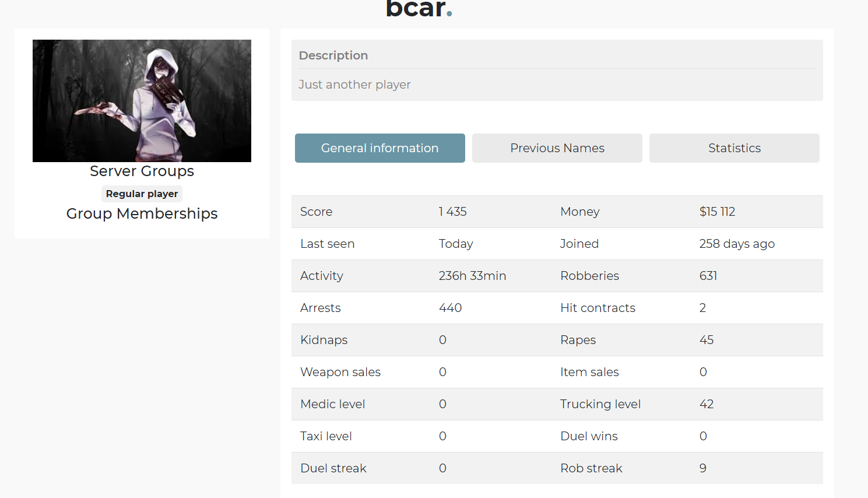868x498 pixels.
Task: Select the Trucking level value 42
Action: (707, 404)
